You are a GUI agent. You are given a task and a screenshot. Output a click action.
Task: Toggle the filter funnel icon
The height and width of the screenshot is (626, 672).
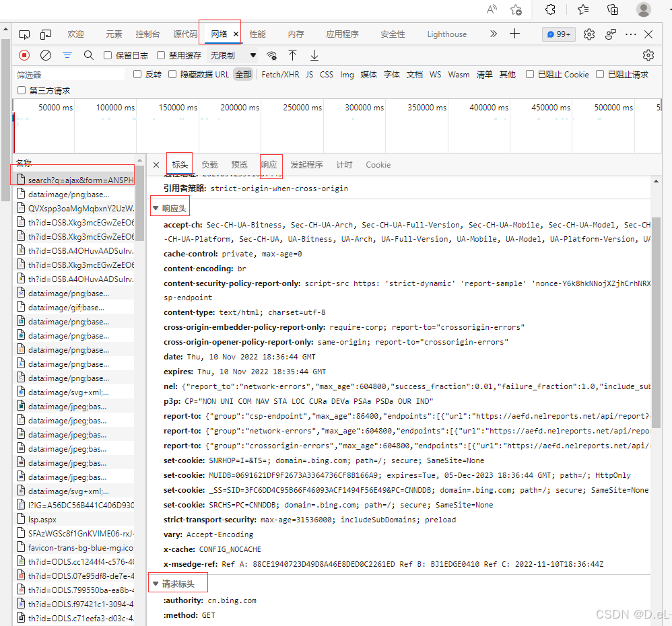(x=67, y=55)
